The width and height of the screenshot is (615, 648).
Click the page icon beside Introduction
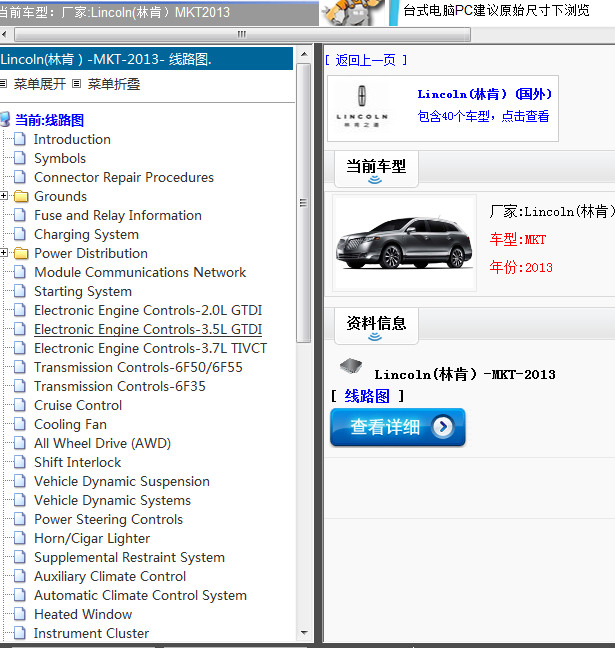pos(20,140)
